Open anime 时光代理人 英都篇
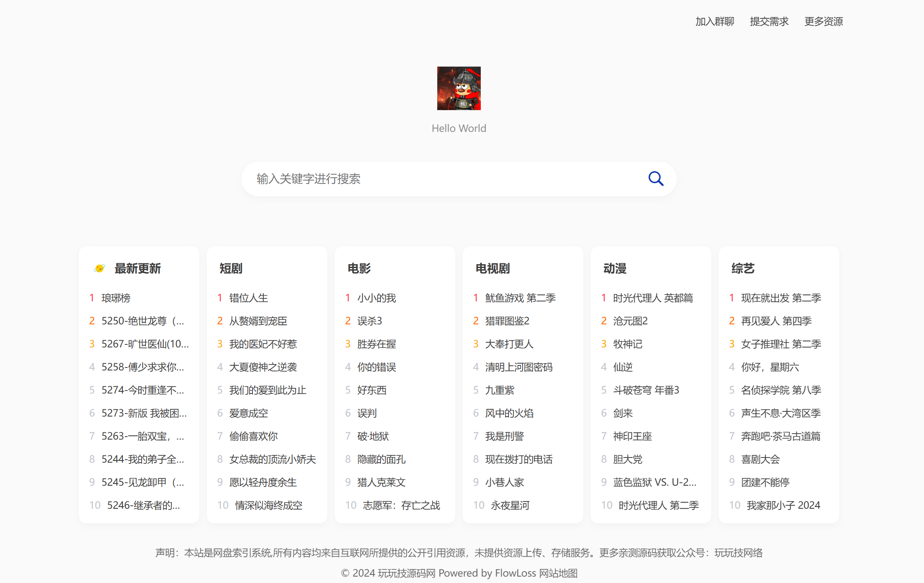924x583 pixels. (x=653, y=298)
